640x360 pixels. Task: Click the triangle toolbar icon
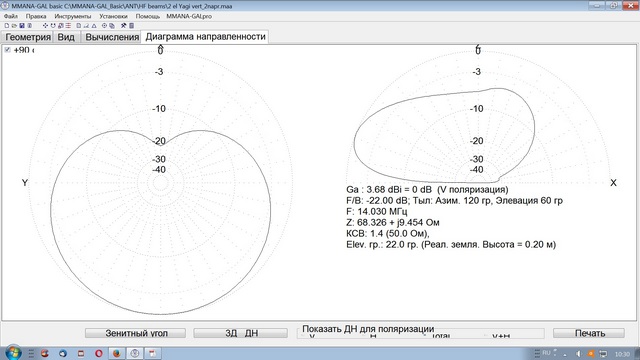click(94, 26)
